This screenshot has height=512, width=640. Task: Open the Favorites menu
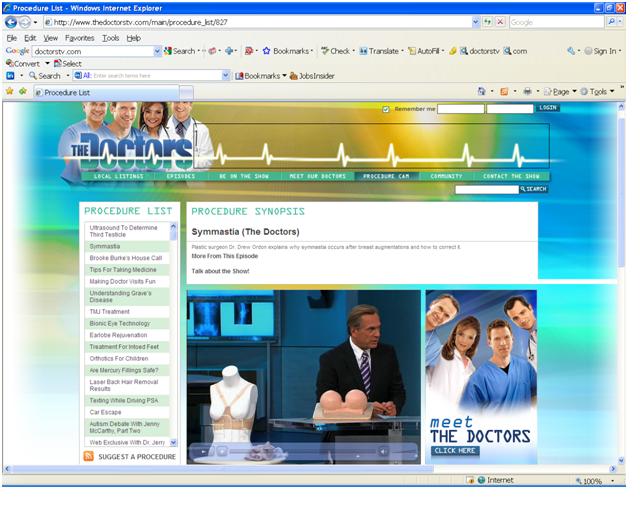80,38
